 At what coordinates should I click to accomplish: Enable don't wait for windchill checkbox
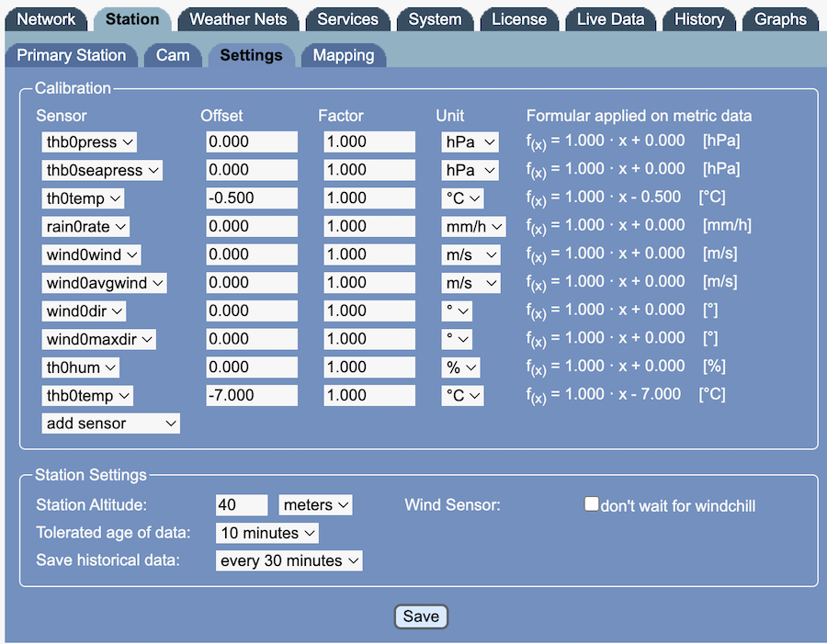coord(592,504)
